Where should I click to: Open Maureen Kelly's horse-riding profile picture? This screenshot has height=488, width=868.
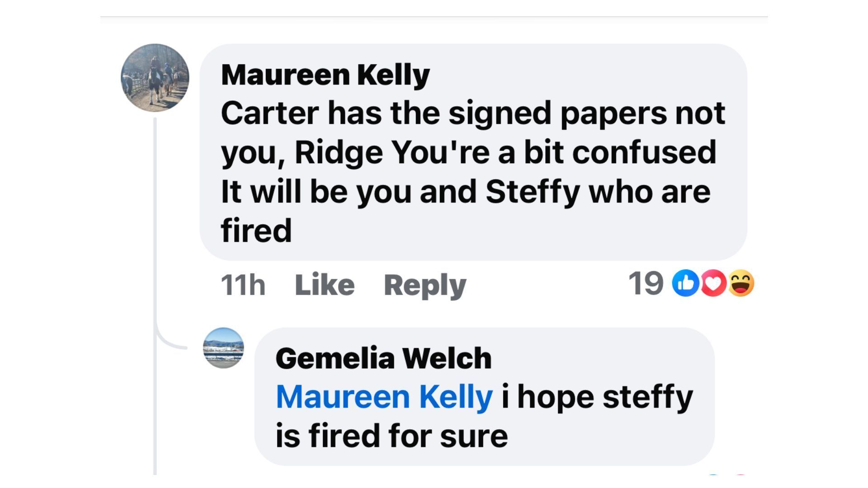[155, 78]
